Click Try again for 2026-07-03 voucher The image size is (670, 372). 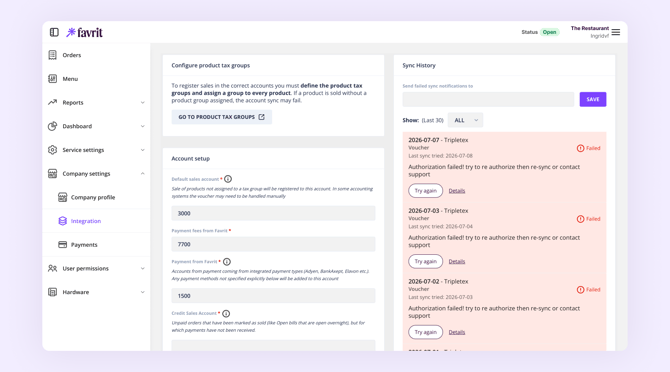click(x=426, y=261)
